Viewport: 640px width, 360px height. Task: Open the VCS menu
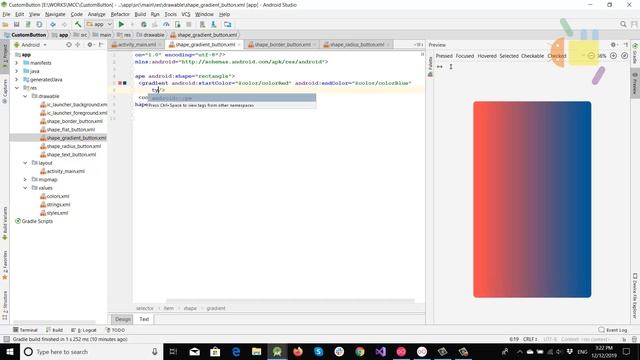[x=186, y=14]
